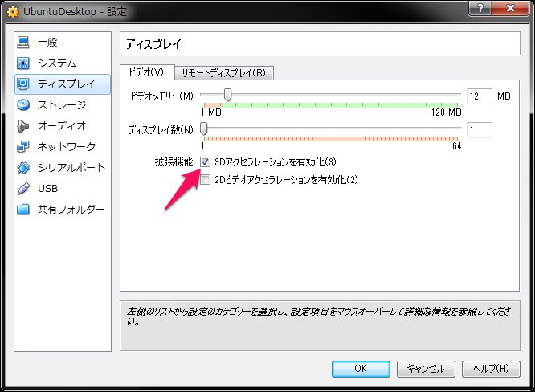Click the シリアルポート connector icon
The width and height of the screenshot is (535, 392).
(x=22, y=168)
